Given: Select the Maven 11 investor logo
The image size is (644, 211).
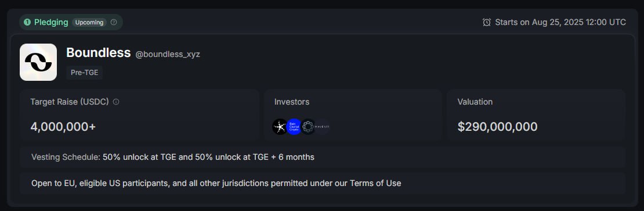Looking at the screenshot, I should [x=322, y=127].
